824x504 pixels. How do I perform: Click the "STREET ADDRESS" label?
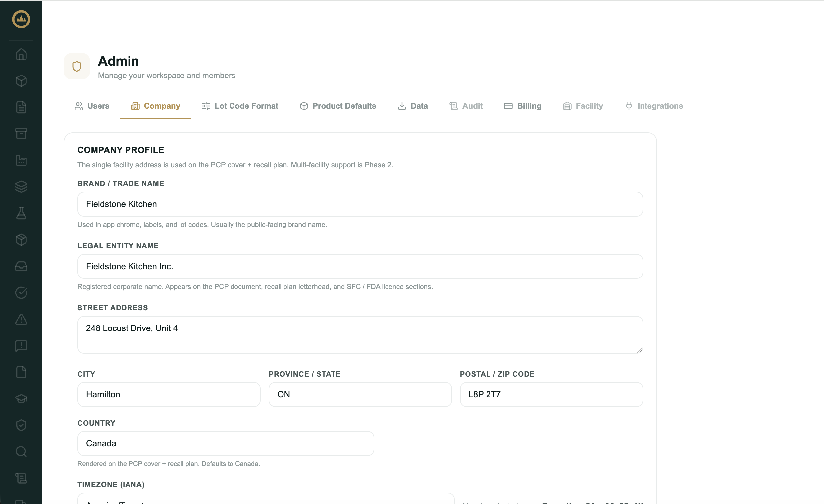(113, 308)
